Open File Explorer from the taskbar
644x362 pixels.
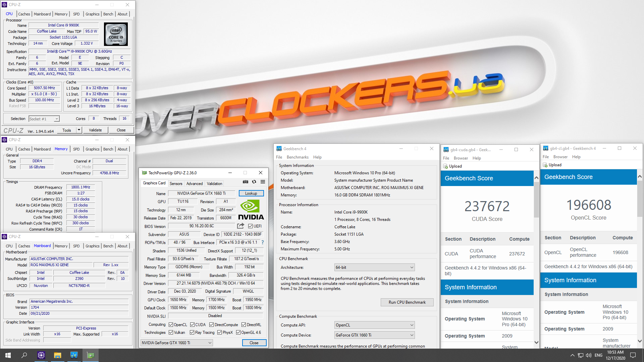(x=57, y=355)
